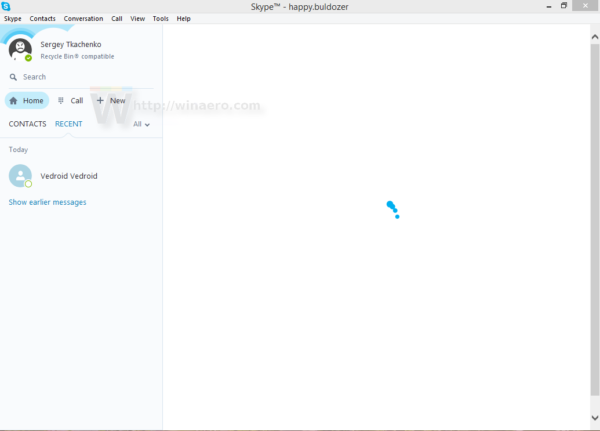Open the dial pad Call button
Image resolution: width=600 pixels, height=431 pixels.
[70, 101]
